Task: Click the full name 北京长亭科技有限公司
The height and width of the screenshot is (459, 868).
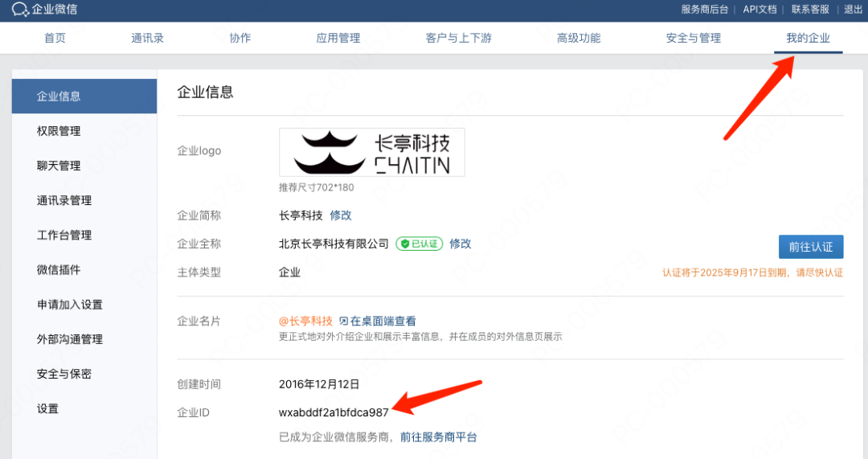Action: (x=334, y=244)
